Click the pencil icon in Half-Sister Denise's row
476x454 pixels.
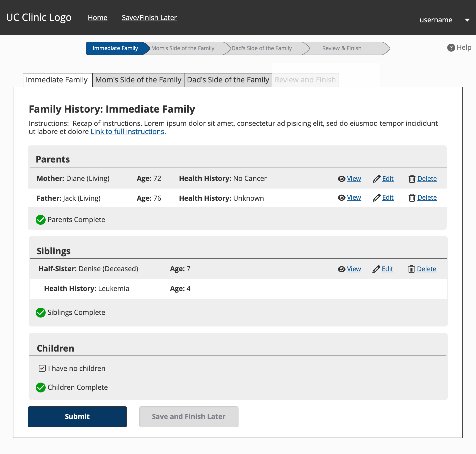point(376,269)
